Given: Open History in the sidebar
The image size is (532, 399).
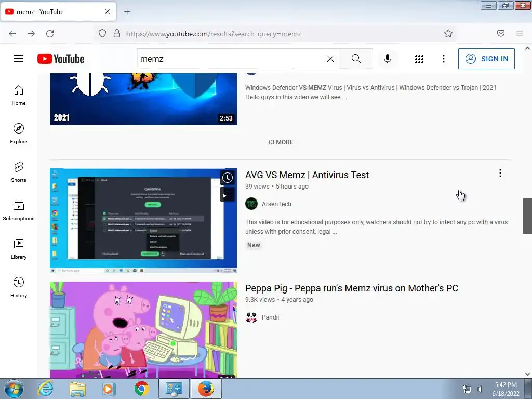Looking at the screenshot, I should tap(19, 288).
